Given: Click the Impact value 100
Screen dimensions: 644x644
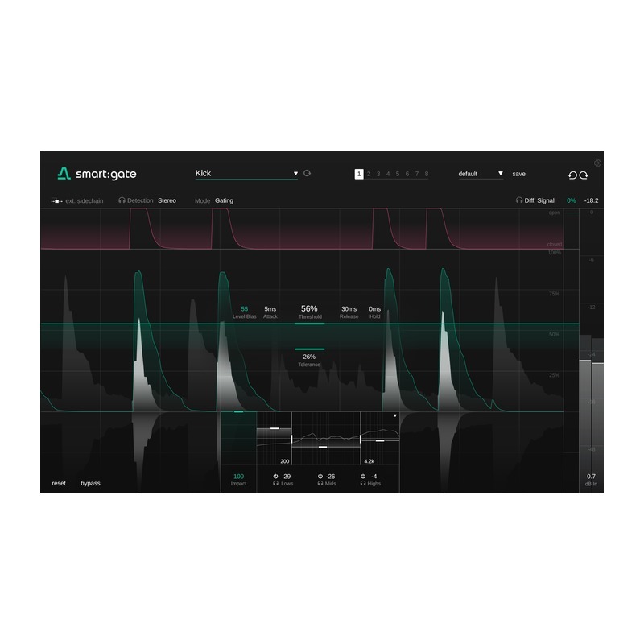Looking at the screenshot, I should click(238, 477).
